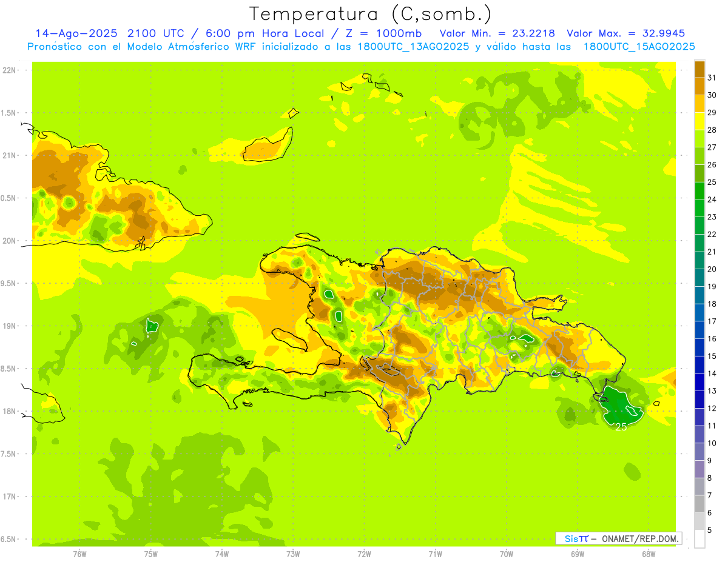Viewport: 728px width, 562px height.
Task: Pick the yellow legend band between 28 and 29
Action: pyautogui.click(x=699, y=121)
